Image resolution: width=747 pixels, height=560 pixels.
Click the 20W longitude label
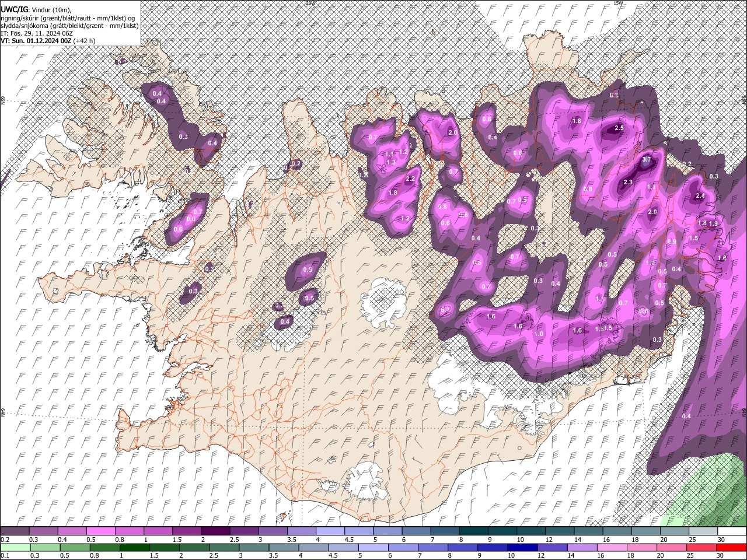(310, 3)
